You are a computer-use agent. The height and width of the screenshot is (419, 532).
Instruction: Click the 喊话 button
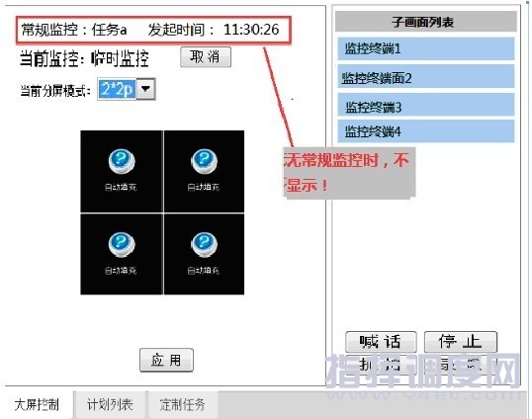pyautogui.click(x=381, y=342)
